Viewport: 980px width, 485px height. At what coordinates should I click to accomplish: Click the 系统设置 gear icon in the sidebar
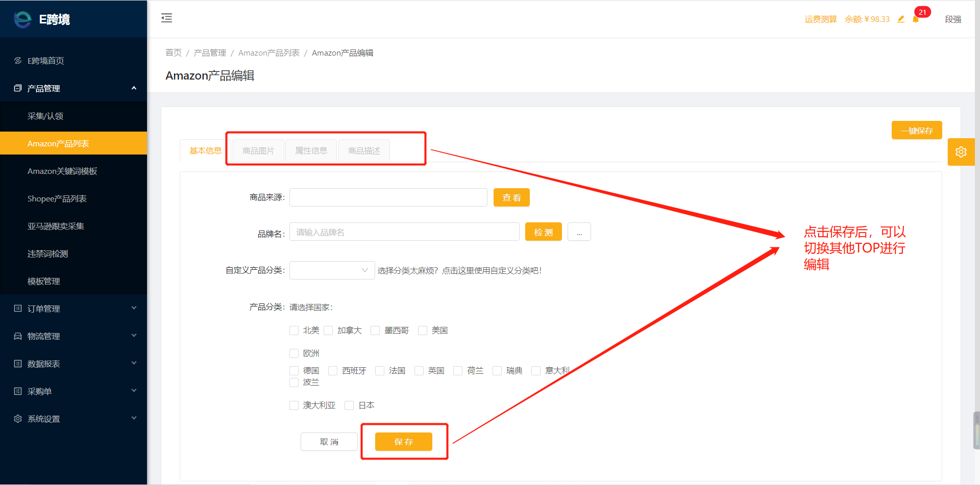coord(18,419)
